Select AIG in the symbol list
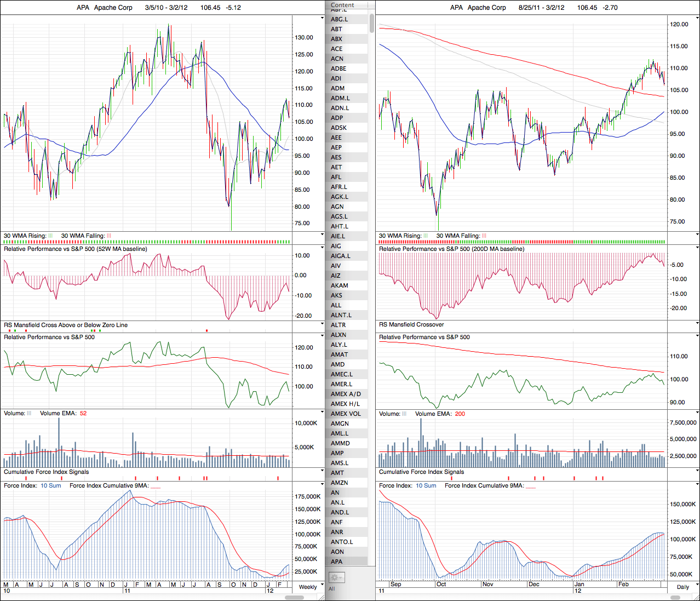700x601 pixels. coord(347,246)
